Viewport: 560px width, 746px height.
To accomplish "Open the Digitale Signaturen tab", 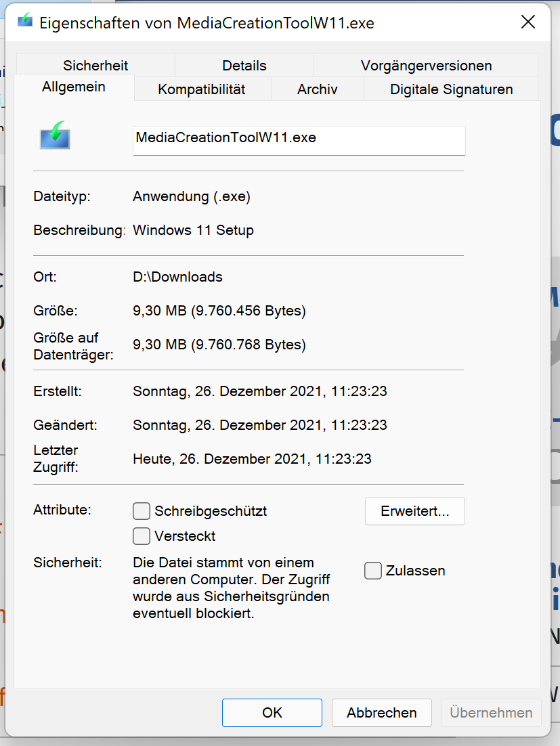I will (x=452, y=89).
